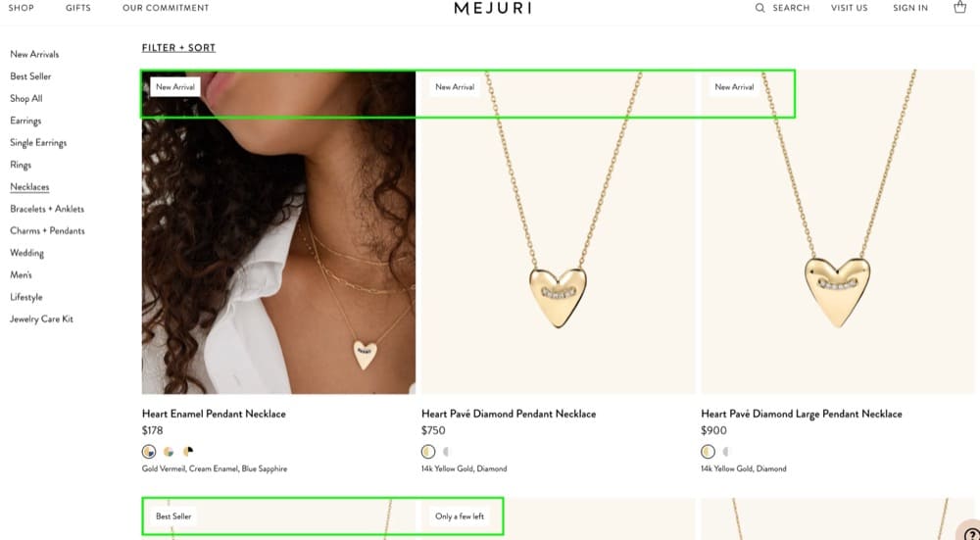Click the Visit Us link
This screenshot has height=540, width=980.
point(849,8)
